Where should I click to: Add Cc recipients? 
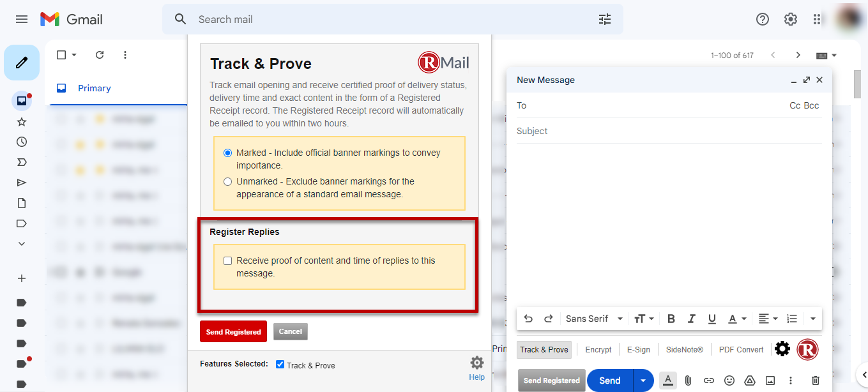click(795, 105)
